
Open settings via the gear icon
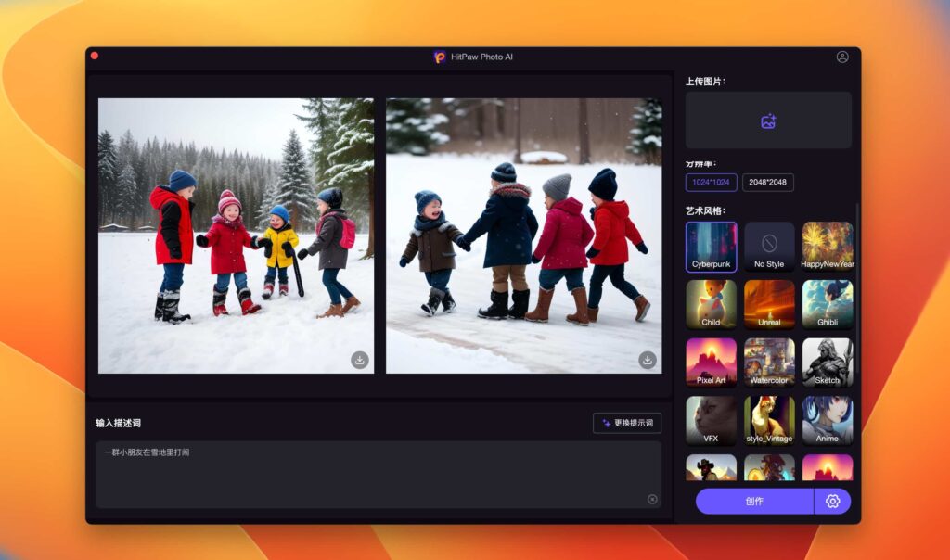(x=832, y=501)
